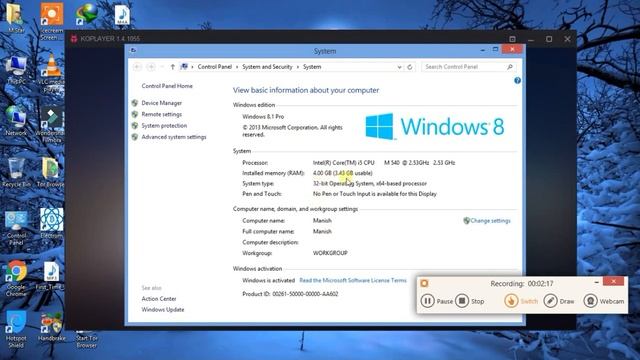Toggle Webcam in recorder toolbar
The image size is (640, 360).
click(x=604, y=301)
